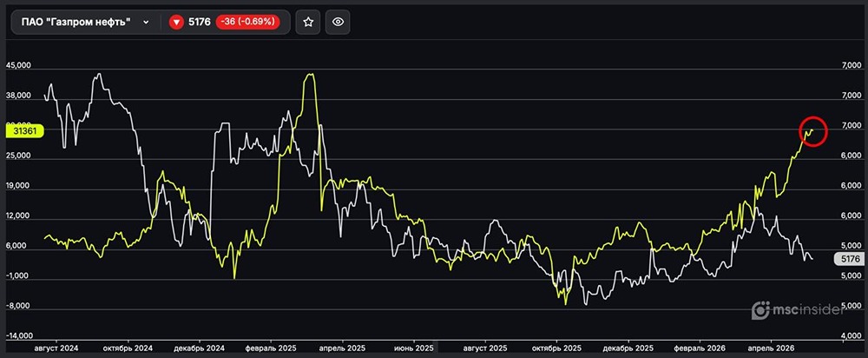868x358 pixels.
Task: Click the -8,000 left axis label
Action: tap(17, 305)
